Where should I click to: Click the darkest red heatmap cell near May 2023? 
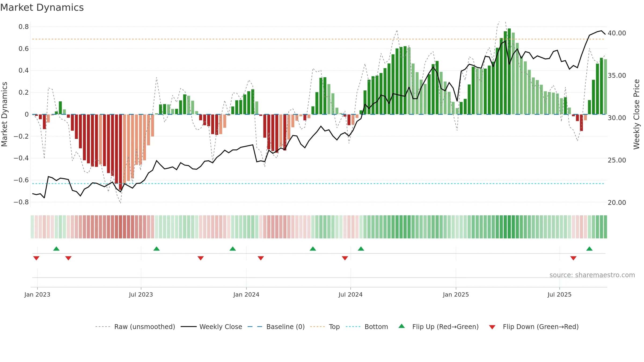coord(120,227)
